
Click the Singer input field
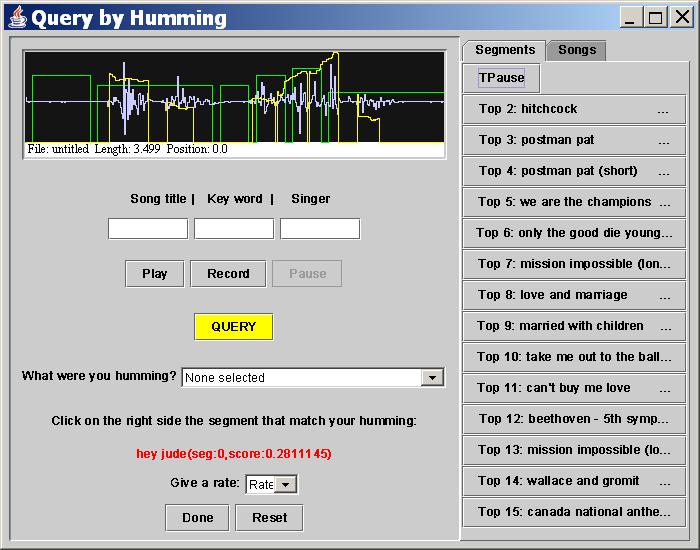[320, 229]
